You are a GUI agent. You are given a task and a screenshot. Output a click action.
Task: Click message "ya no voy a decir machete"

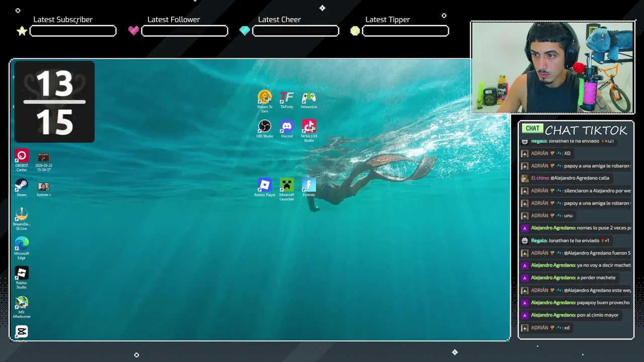[x=581, y=265]
